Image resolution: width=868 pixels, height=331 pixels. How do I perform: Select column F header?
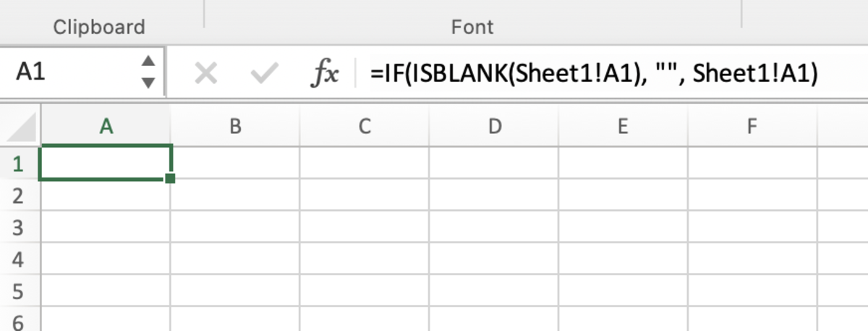[752, 127]
